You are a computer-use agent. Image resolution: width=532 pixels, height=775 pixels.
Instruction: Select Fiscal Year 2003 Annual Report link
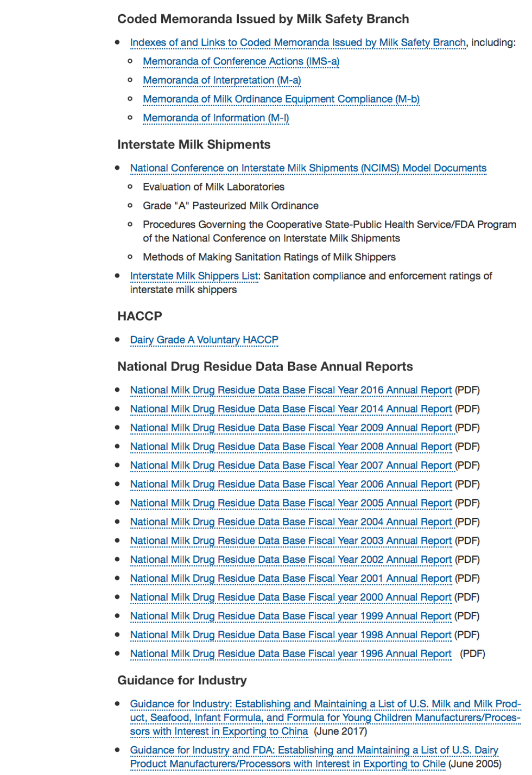click(x=290, y=541)
